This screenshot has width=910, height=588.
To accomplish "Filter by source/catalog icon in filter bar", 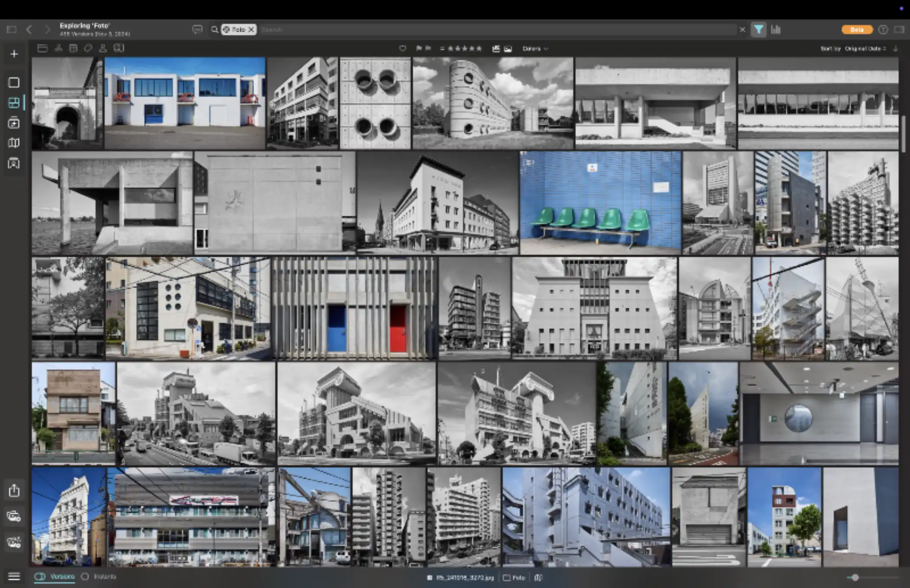I will coord(42,49).
